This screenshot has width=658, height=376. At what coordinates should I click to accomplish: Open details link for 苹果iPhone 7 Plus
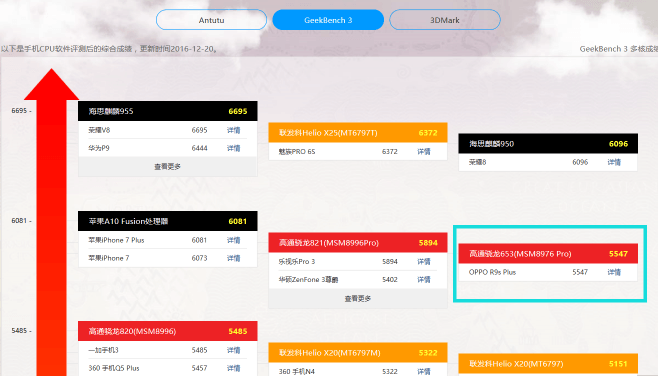click(234, 240)
